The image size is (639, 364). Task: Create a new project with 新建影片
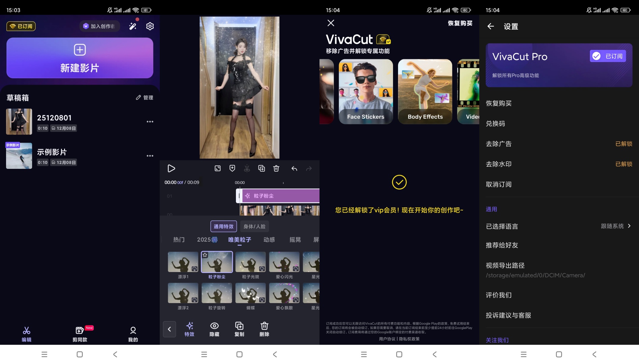[80, 58]
